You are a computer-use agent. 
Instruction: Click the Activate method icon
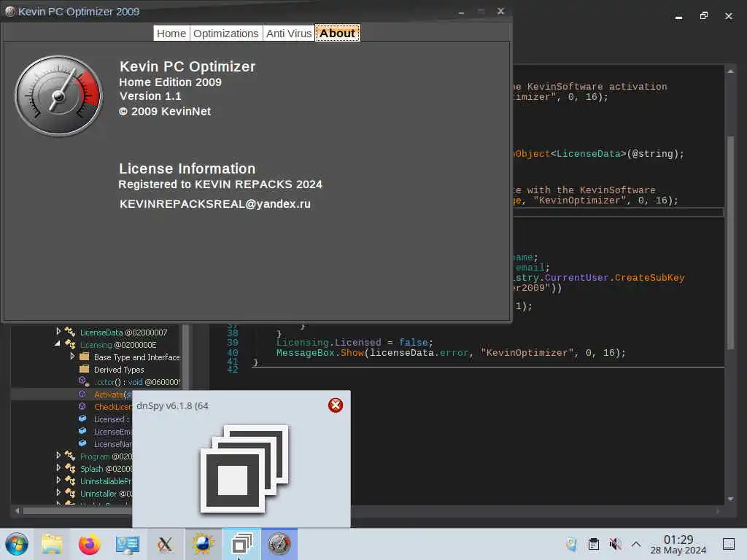coord(82,394)
